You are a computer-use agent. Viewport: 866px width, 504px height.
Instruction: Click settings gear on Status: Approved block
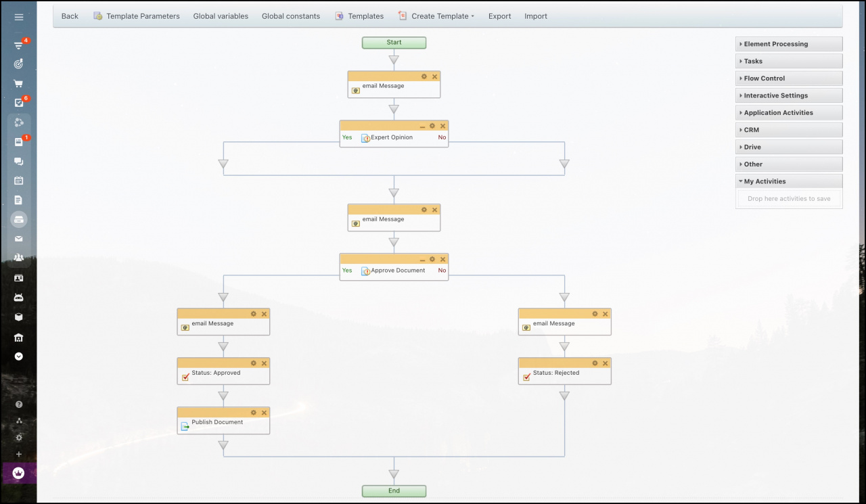pyautogui.click(x=254, y=363)
